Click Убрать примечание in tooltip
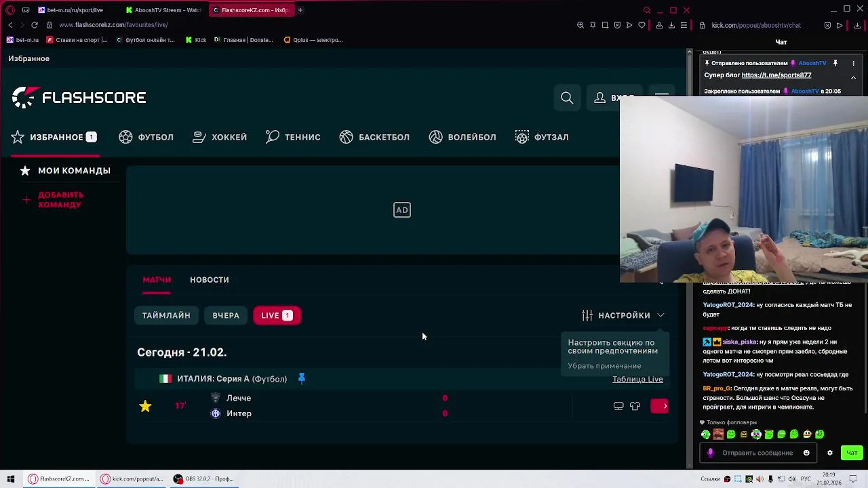 (604, 366)
